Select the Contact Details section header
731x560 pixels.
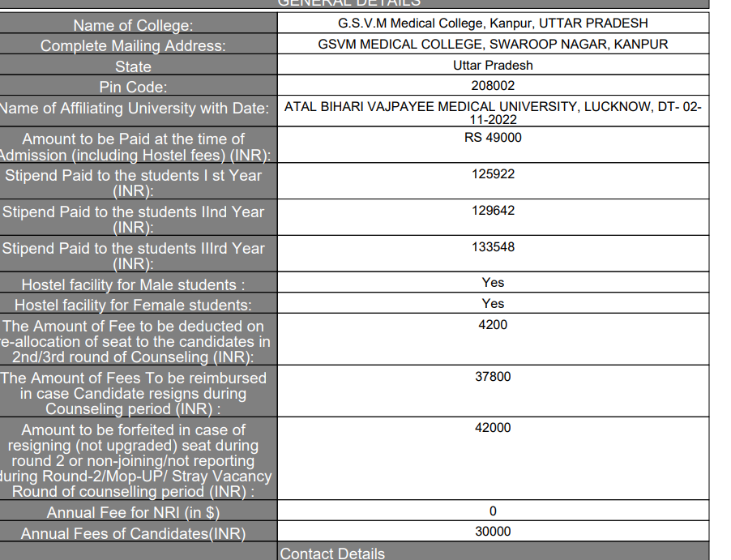click(x=332, y=554)
